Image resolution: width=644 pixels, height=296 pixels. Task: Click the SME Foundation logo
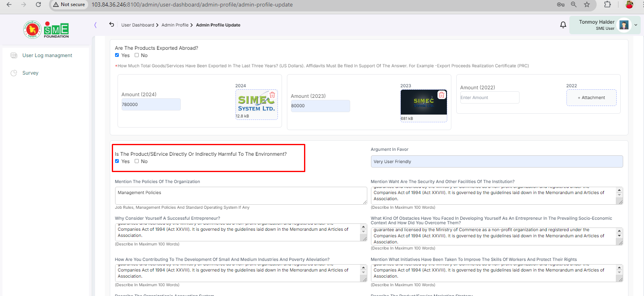pos(46,29)
